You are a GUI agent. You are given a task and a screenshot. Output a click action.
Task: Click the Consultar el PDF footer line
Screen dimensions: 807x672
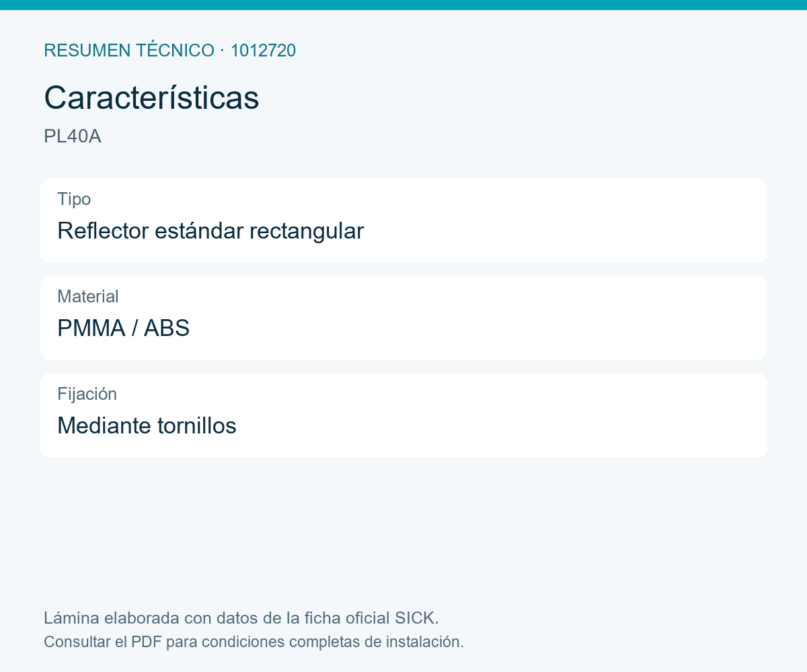[254, 642]
